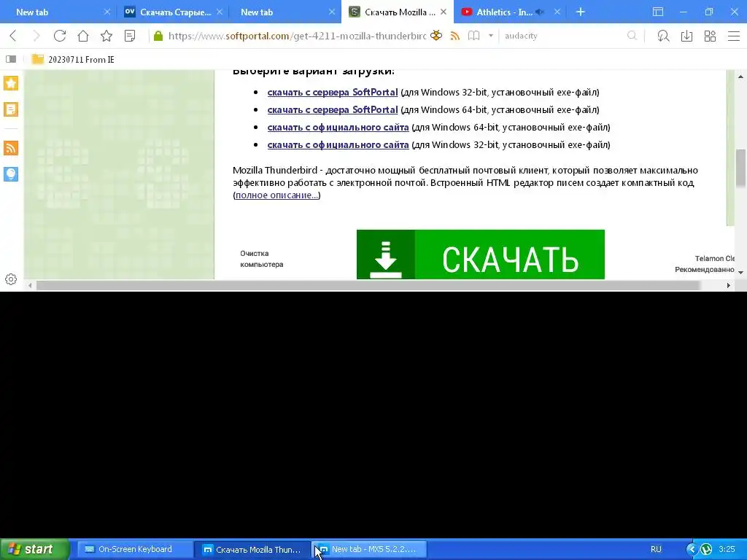Expand hidden tray icons with the arrow
The height and width of the screenshot is (560, 747).
pos(692,549)
